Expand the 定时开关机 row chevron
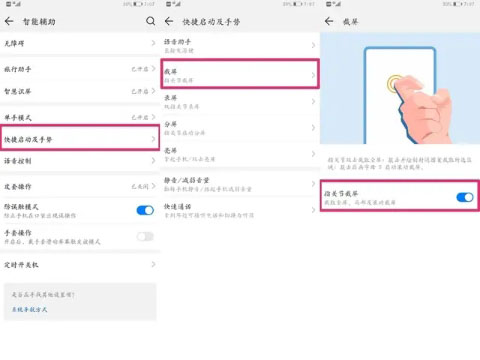The height and width of the screenshot is (360, 480). tap(153, 264)
